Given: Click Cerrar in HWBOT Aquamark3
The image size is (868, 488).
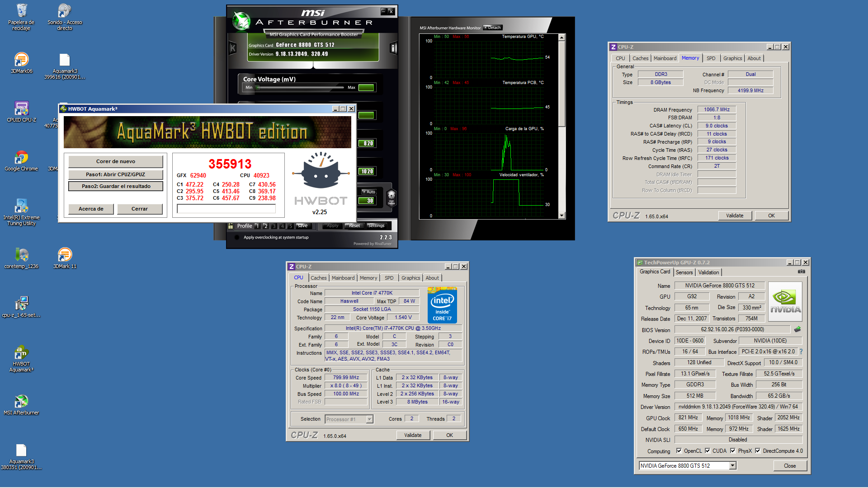Looking at the screenshot, I should click(140, 209).
